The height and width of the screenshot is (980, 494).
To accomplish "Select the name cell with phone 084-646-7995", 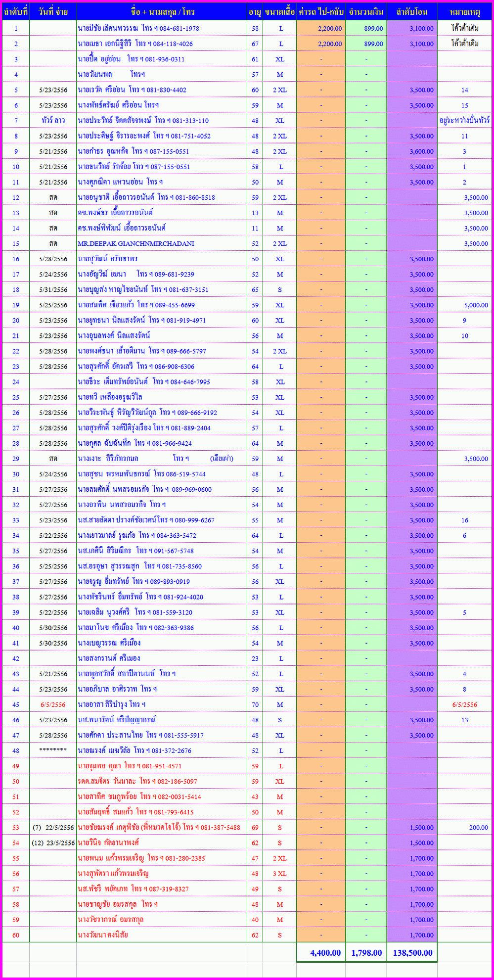I will (162, 381).
